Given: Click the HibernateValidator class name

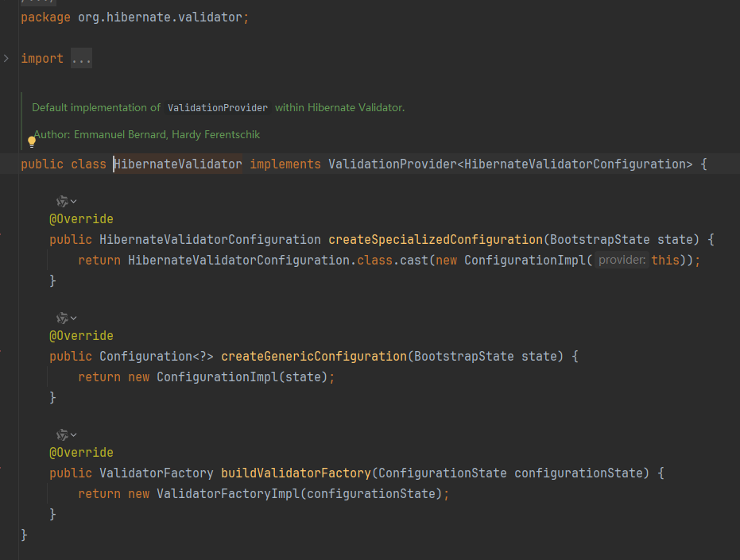Looking at the screenshot, I should (x=178, y=164).
